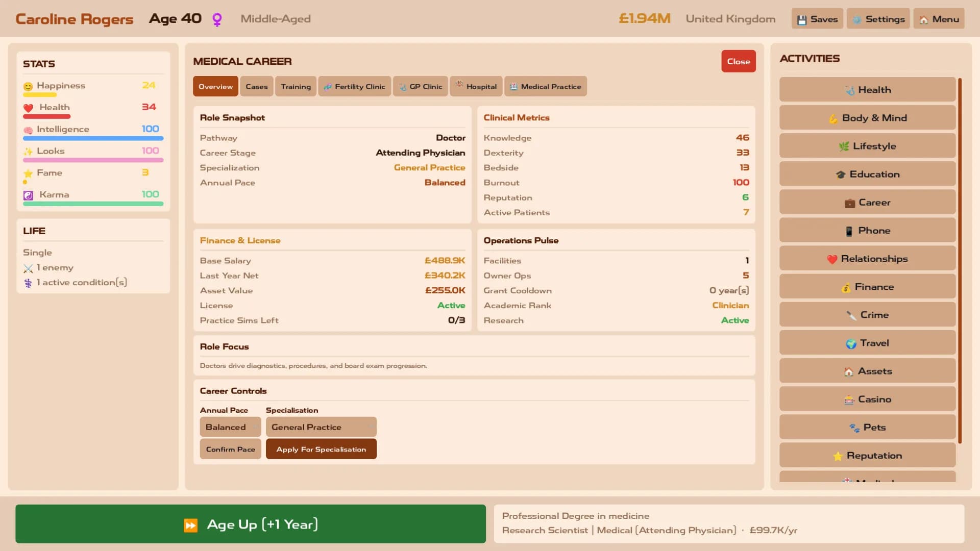Click the Academic Rank "Clinician" value

click(x=730, y=306)
